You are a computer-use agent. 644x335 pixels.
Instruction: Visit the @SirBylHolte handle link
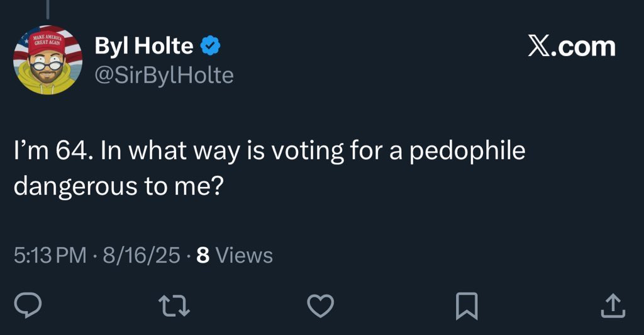point(164,76)
